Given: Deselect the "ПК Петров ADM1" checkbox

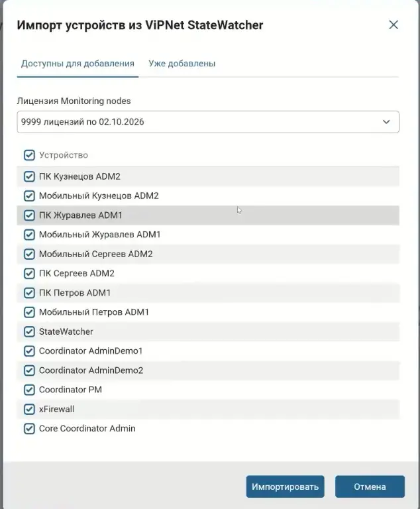Looking at the screenshot, I should point(29,293).
